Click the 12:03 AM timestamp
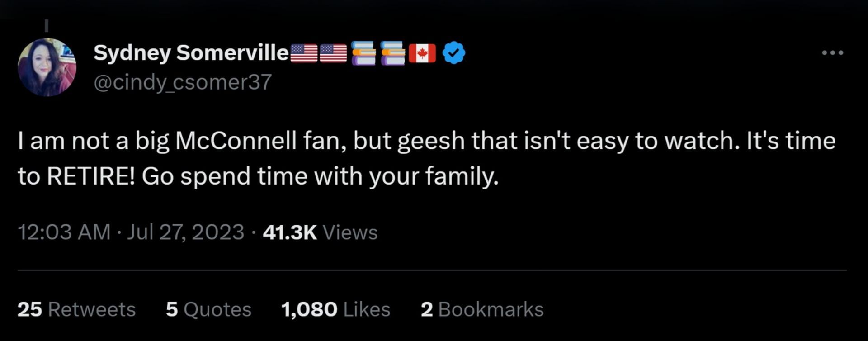Viewport: 868px width, 341px height. click(64, 232)
